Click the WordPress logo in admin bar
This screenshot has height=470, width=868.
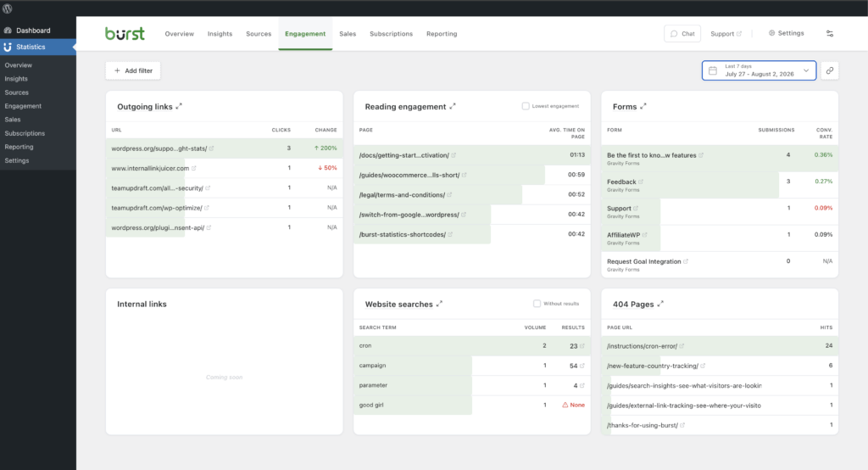click(x=7, y=8)
